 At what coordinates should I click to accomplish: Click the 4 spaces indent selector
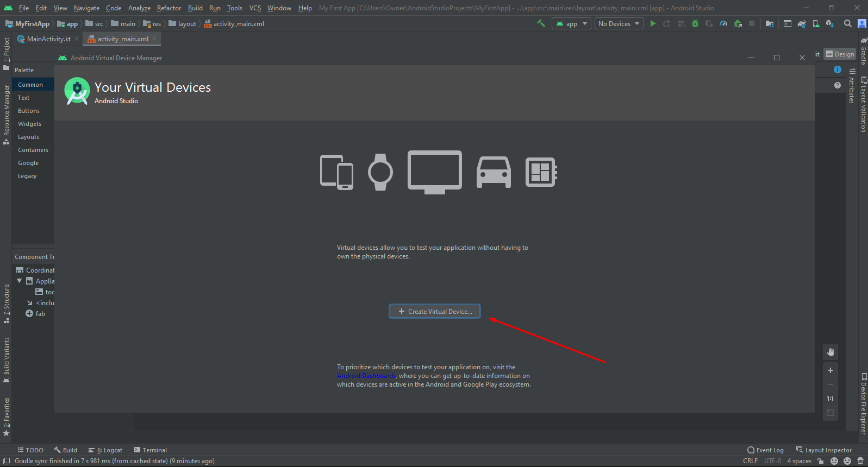799,461
